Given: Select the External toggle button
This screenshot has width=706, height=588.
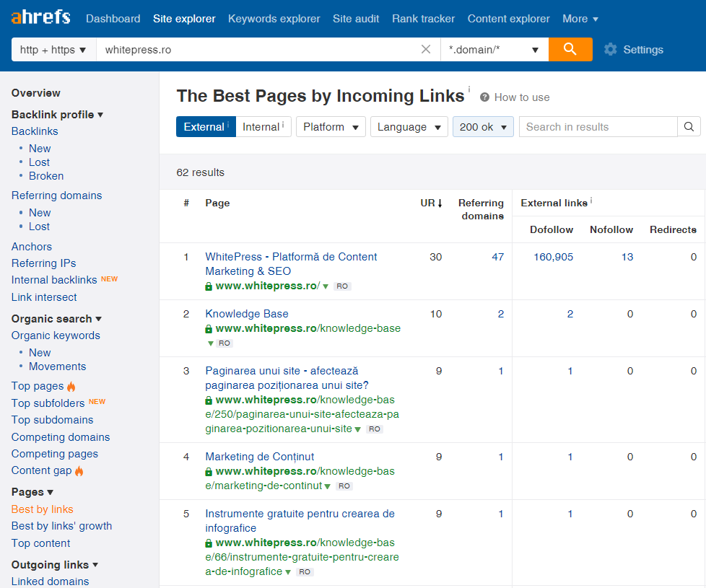Looking at the screenshot, I should click(206, 127).
